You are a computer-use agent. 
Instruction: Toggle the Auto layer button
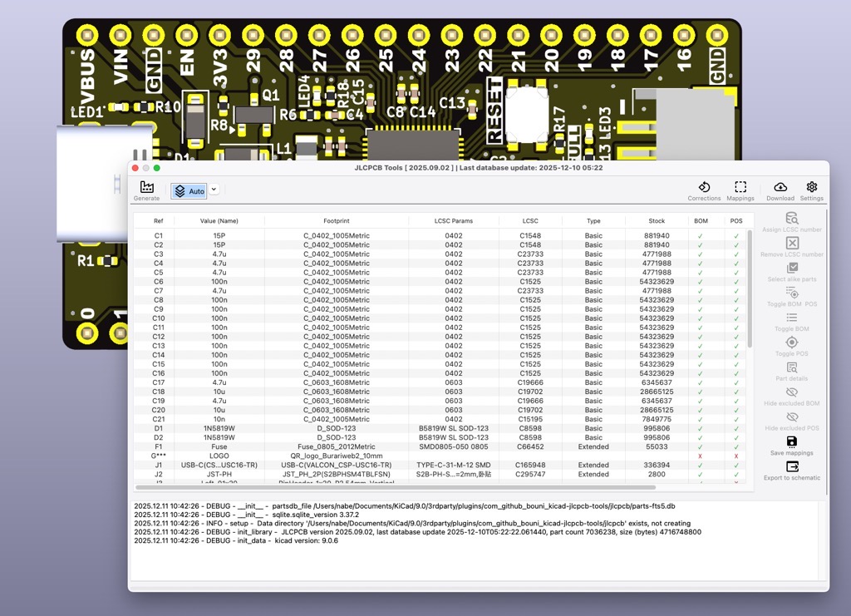pos(189,191)
